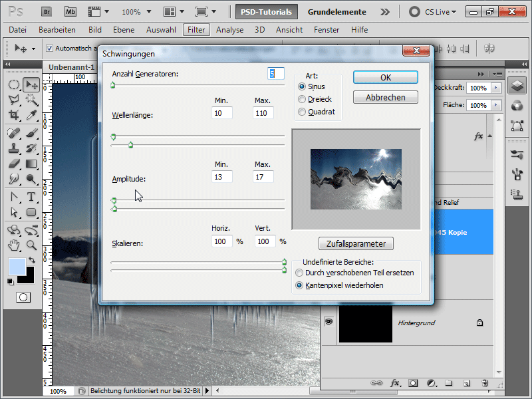Select the Zoom tool
Screen dimensions: 532x399
click(31, 245)
